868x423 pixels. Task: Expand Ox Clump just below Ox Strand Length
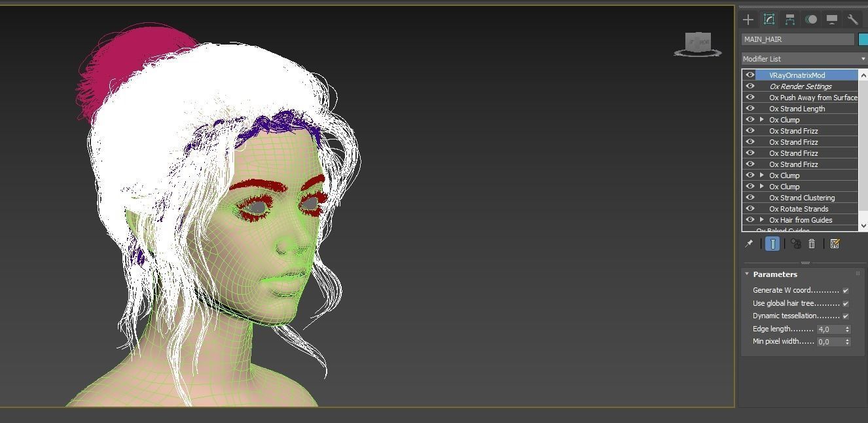tap(762, 120)
